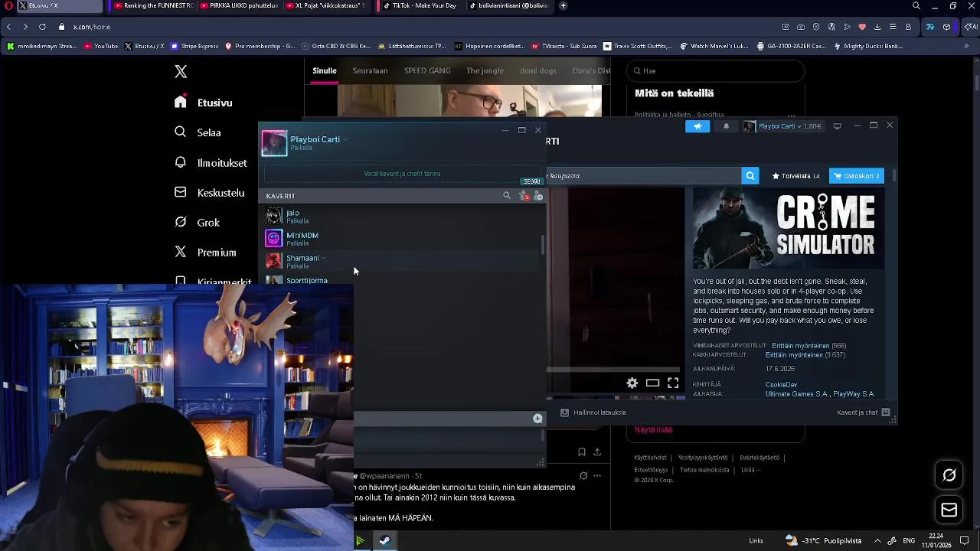Open Steam announcements megaphone button
The height and width of the screenshot is (551, 980).
(697, 126)
